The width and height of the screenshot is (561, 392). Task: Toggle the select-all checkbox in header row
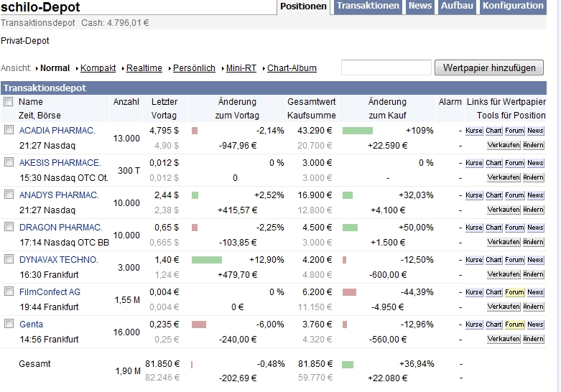pyautogui.click(x=9, y=102)
